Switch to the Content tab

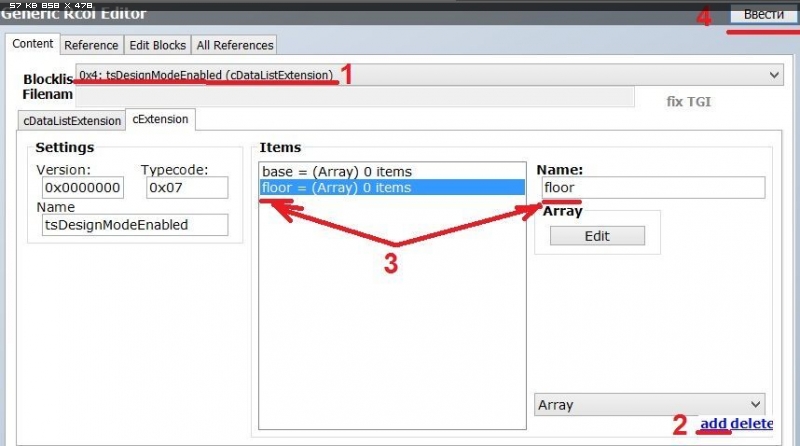click(33, 44)
